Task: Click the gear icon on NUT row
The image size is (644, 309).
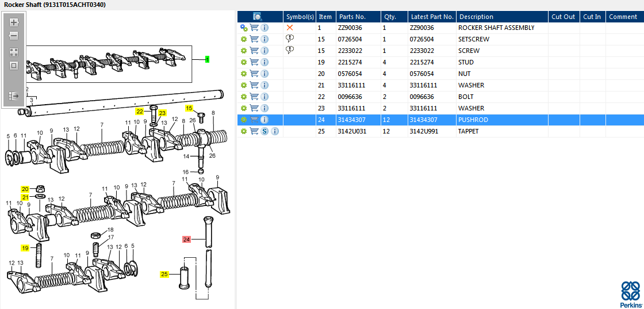Action: (244, 74)
